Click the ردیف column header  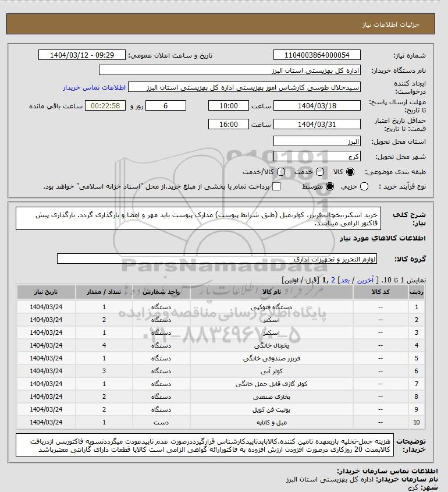[x=417, y=292]
